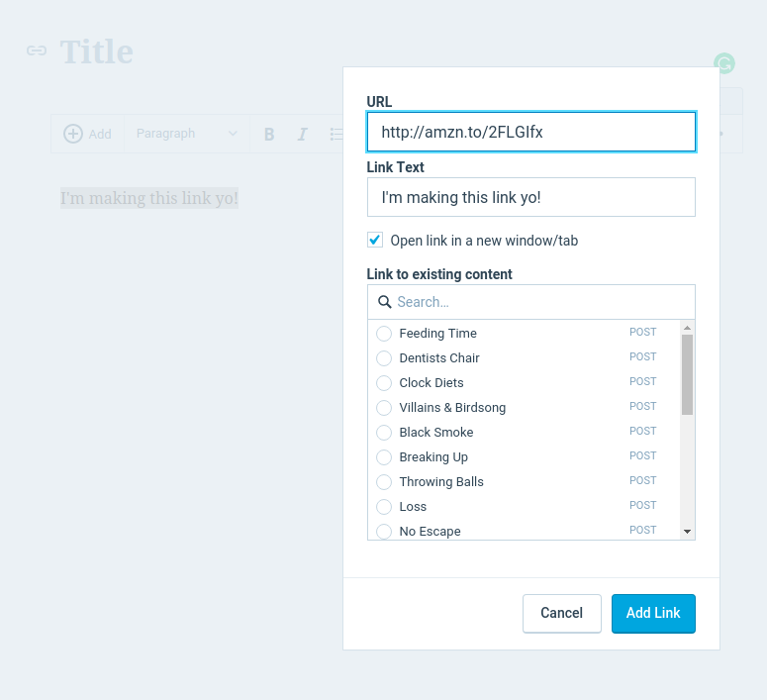The image size is (767, 700).
Task: Open the Paragraph format dropdown
Action: coord(186,134)
